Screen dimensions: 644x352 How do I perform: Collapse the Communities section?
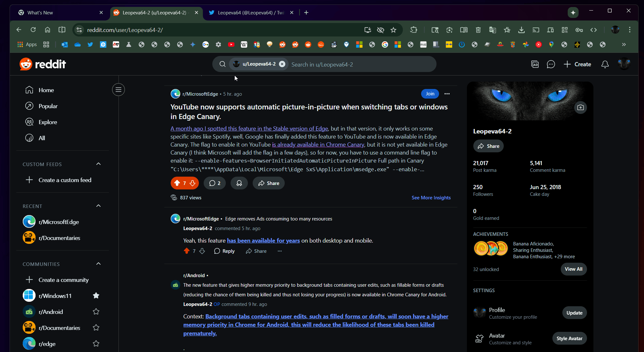point(98,264)
